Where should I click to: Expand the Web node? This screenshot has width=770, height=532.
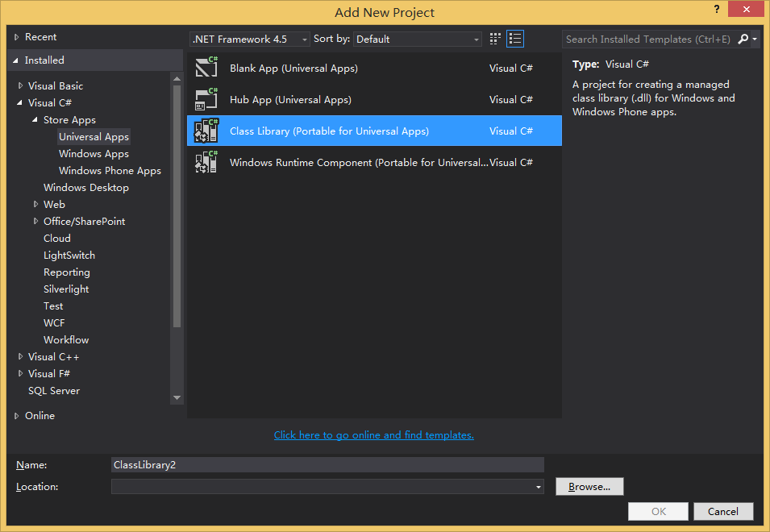click(35, 204)
